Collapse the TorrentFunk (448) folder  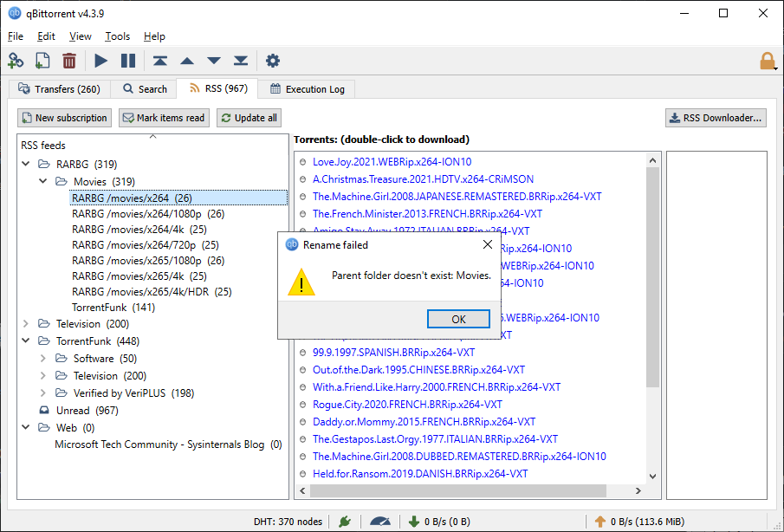26,341
